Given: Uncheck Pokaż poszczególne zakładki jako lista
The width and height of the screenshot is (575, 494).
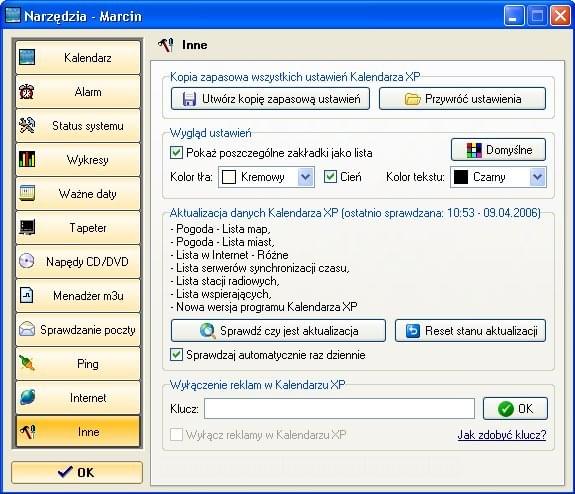Looking at the screenshot, I should coord(176,152).
